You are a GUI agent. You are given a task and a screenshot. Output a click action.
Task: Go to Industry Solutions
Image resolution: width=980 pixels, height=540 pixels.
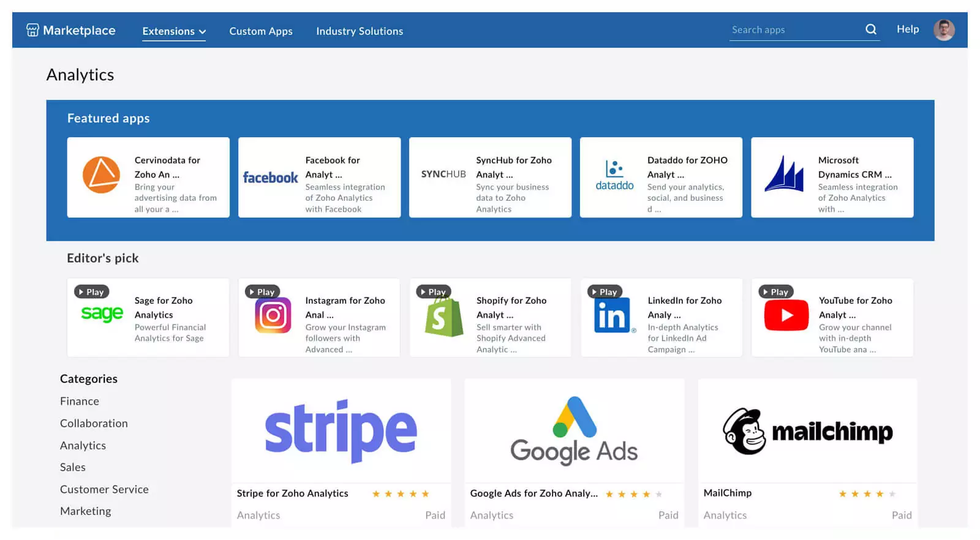(360, 31)
